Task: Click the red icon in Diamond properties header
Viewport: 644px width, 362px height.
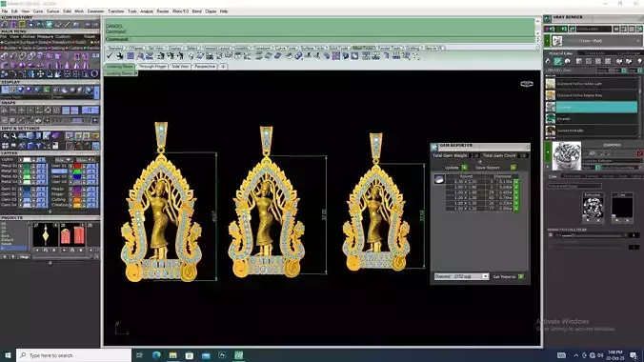Action: click(x=639, y=152)
